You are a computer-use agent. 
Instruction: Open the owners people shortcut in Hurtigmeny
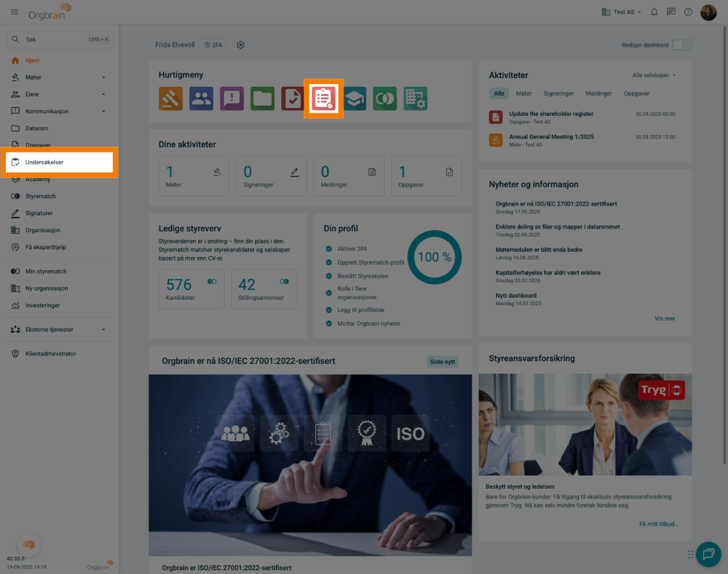coord(202,98)
